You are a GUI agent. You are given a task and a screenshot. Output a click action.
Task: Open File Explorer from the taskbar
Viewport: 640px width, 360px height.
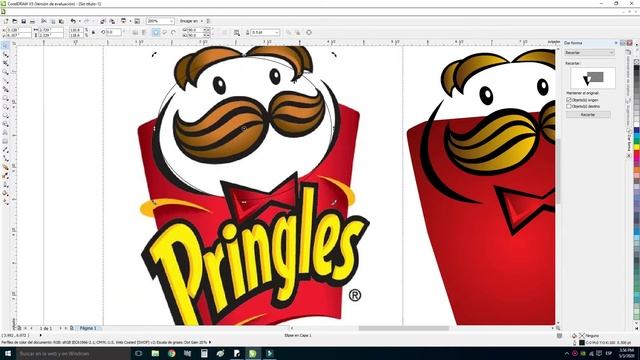(x=155, y=353)
